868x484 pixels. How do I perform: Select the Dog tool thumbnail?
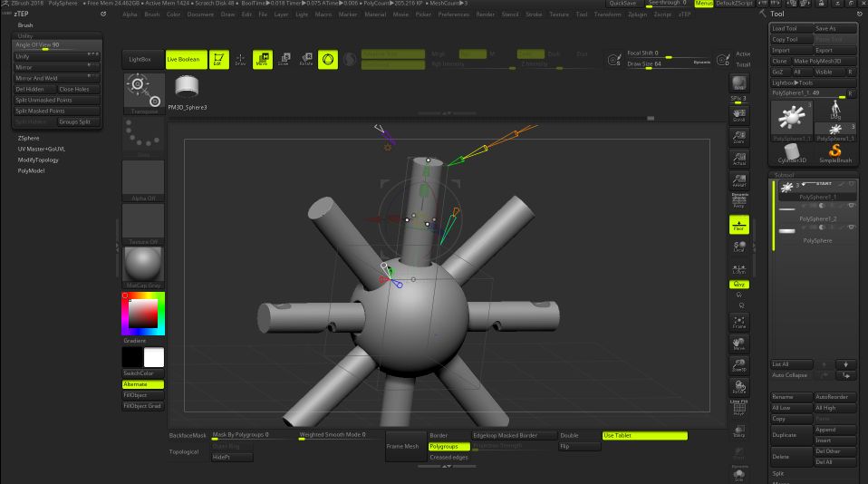tap(835, 111)
